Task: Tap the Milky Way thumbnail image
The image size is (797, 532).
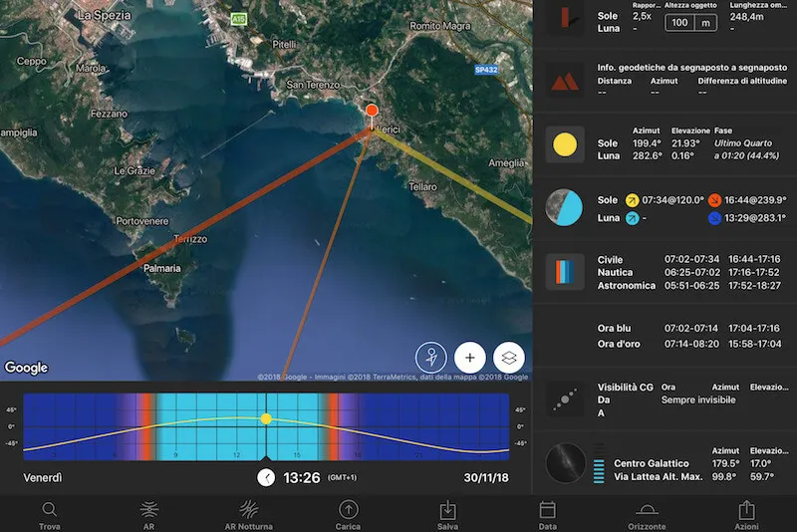Action: pyautogui.click(x=565, y=463)
